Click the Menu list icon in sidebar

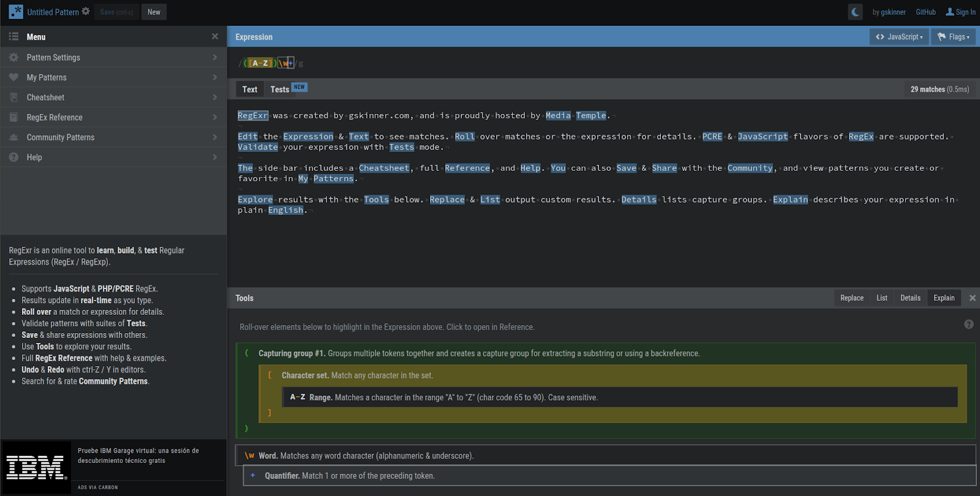click(x=13, y=37)
